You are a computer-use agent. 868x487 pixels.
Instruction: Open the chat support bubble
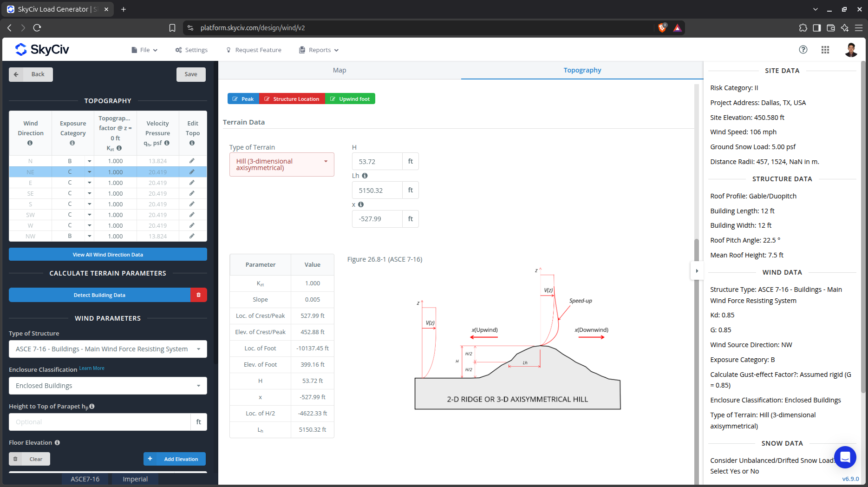845,457
